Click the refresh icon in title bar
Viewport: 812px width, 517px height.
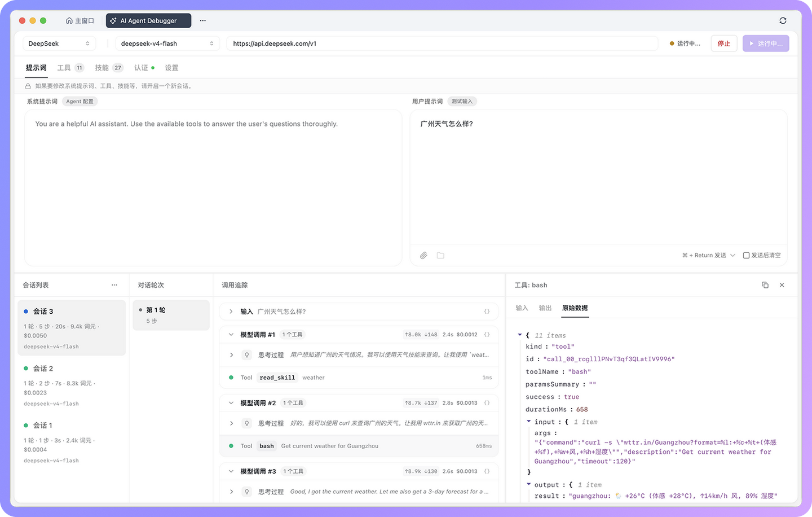click(x=783, y=21)
